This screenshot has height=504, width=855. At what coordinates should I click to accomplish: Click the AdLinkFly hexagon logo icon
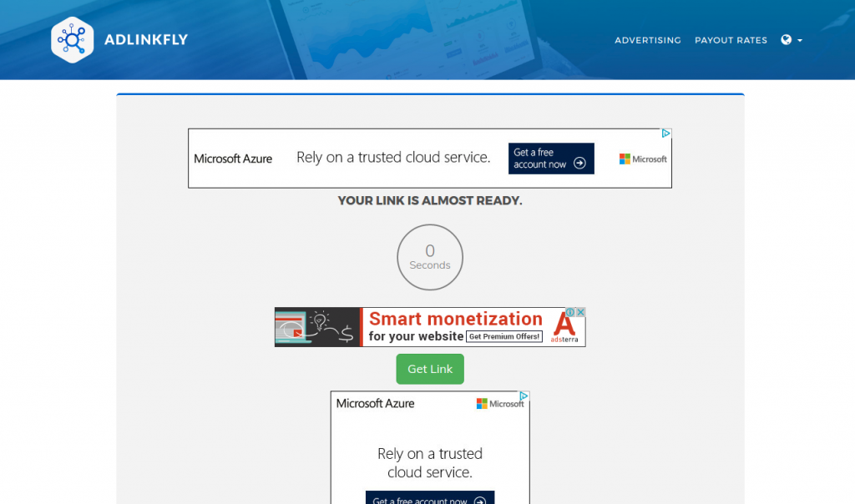[x=71, y=39]
